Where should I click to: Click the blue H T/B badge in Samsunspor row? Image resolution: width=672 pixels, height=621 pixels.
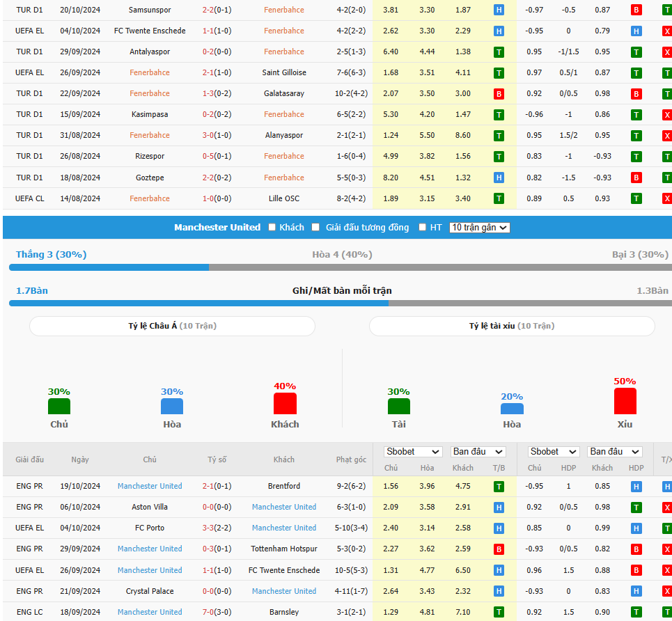pyautogui.click(x=499, y=10)
